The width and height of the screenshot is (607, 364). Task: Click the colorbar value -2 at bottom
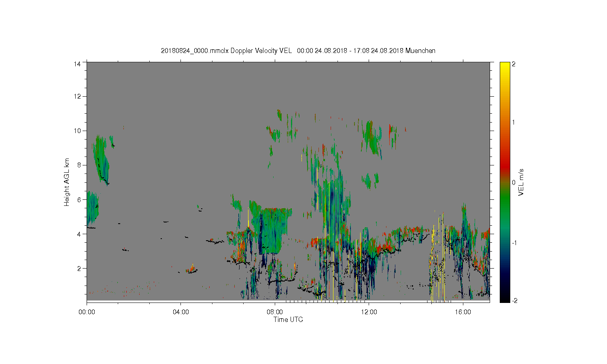coord(514,301)
